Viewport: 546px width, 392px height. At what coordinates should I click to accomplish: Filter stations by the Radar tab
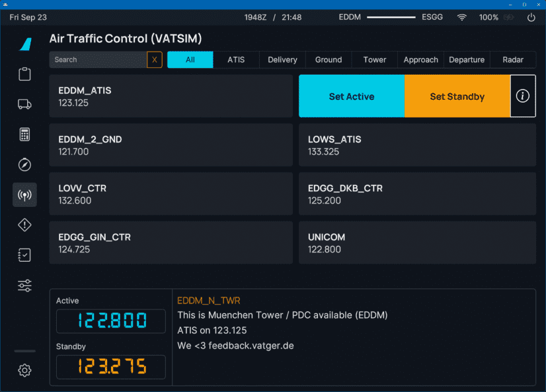tap(513, 59)
